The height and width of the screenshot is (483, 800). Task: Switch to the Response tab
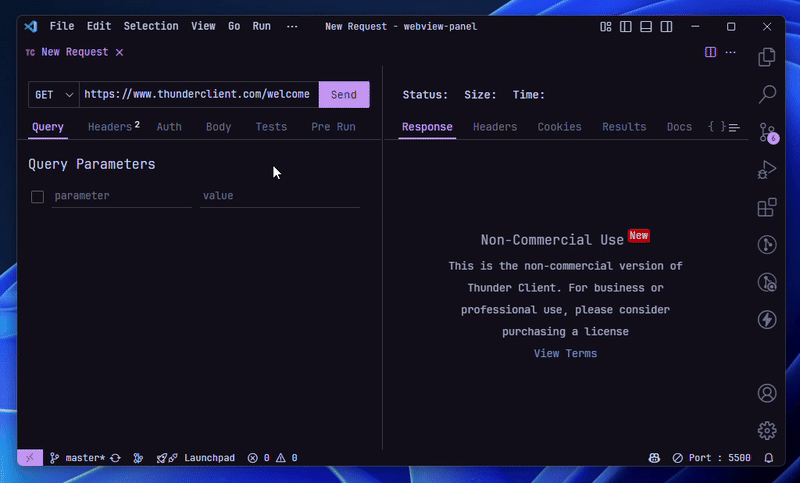coord(427,127)
